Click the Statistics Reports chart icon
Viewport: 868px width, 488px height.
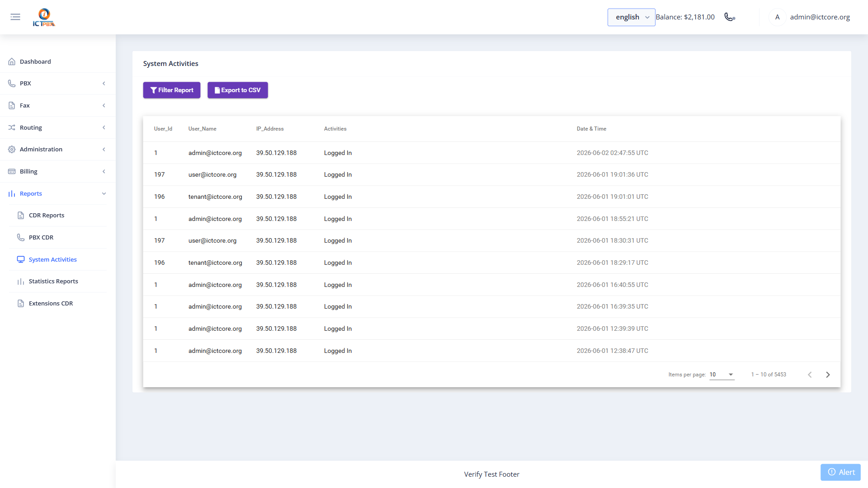(21, 282)
